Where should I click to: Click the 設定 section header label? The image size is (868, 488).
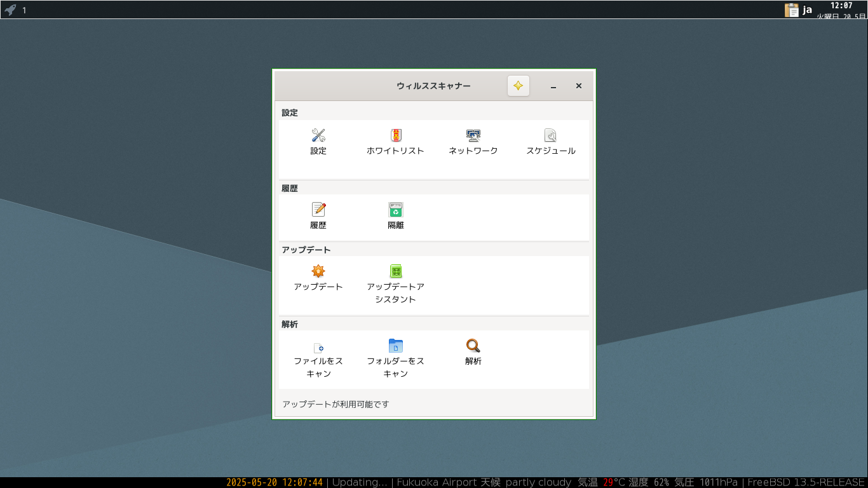tap(290, 112)
